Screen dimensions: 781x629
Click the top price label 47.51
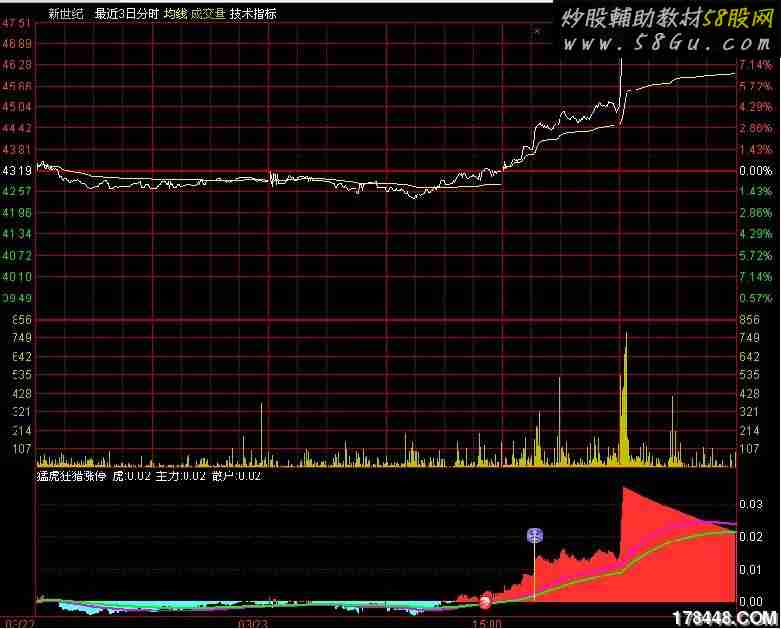17,23
